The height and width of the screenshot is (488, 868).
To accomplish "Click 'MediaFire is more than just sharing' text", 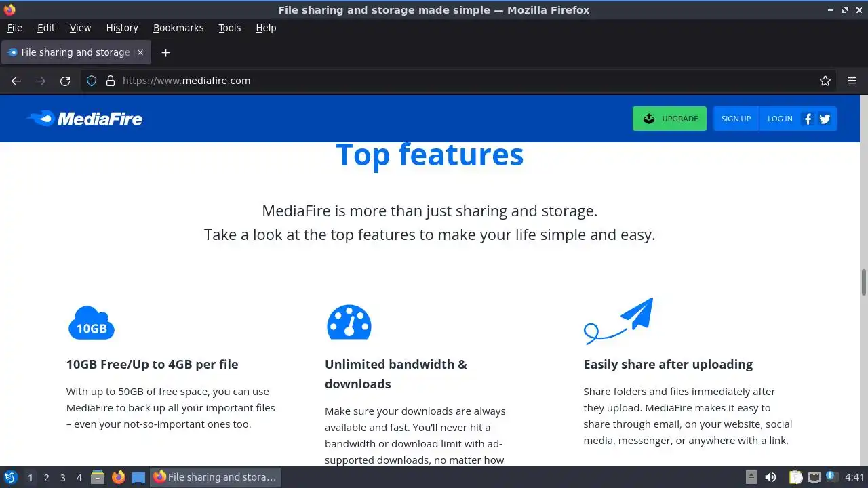I will (x=430, y=211).
